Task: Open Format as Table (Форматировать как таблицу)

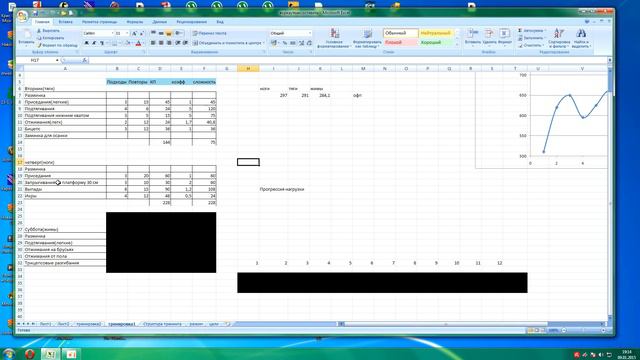Action: tap(367, 38)
